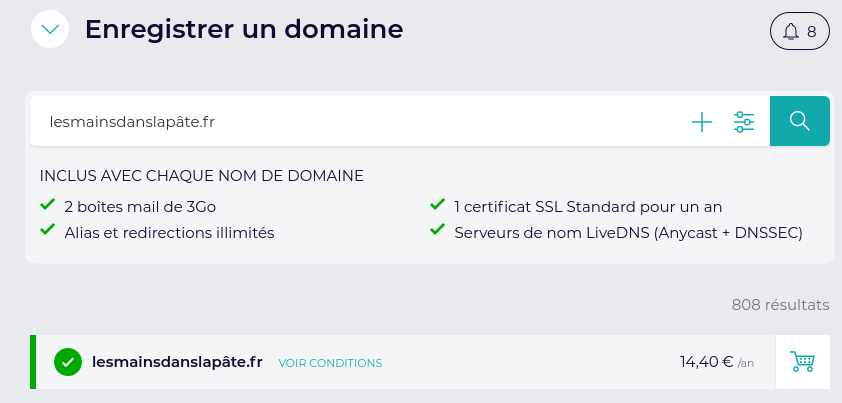Image resolution: width=842 pixels, height=403 pixels.
Task: Select the lesmainsdanslapâte.fr result name
Action: 177,362
